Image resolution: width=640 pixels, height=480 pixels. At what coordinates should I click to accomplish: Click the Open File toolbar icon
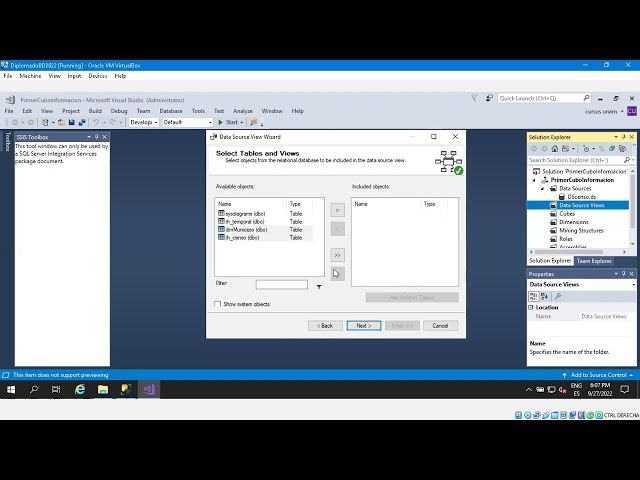(61, 122)
